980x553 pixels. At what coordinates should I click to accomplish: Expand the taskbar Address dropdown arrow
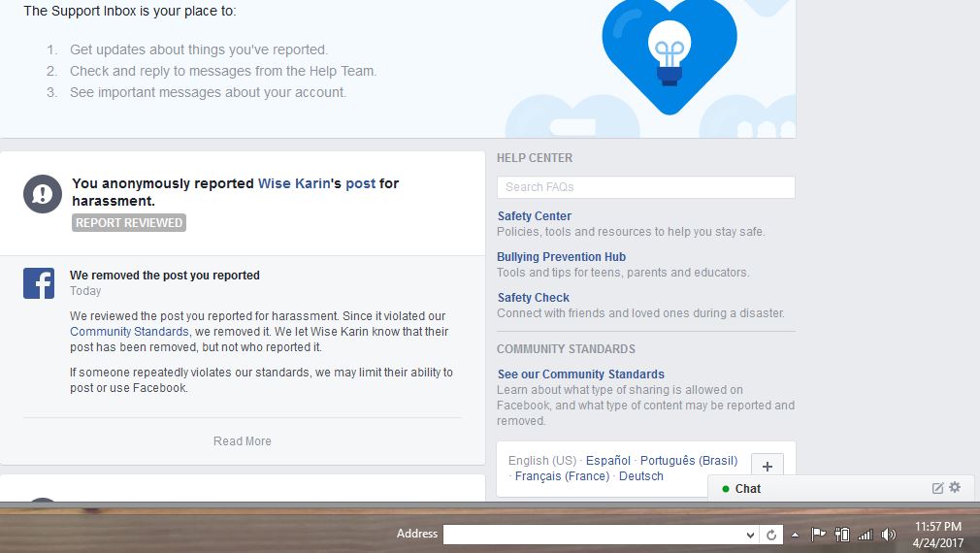pos(750,535)
